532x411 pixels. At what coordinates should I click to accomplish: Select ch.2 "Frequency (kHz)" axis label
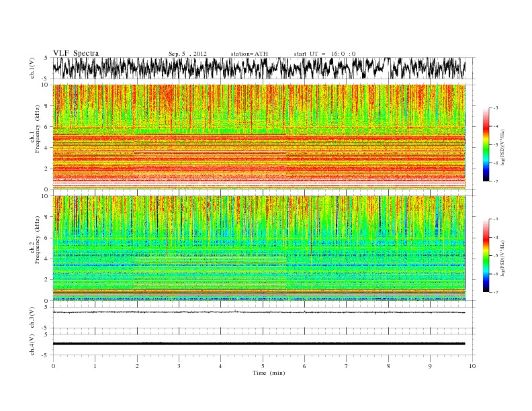pyautogui.click(x=38, y=240)
